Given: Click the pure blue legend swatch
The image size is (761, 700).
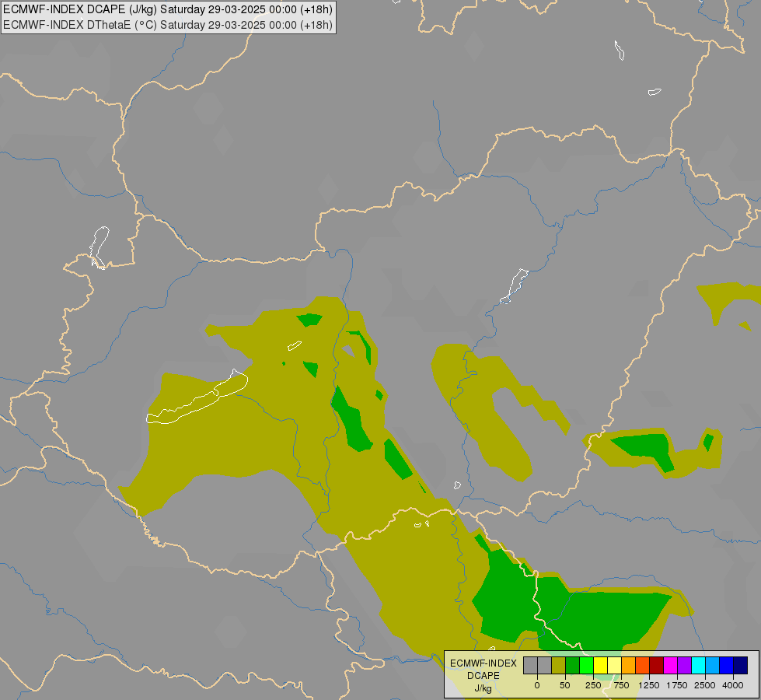Looking at the screenshot, I should click(727, 666).
